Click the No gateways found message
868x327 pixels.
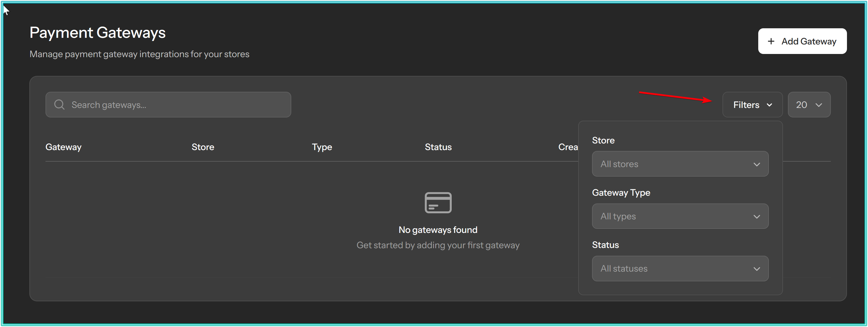438,230
